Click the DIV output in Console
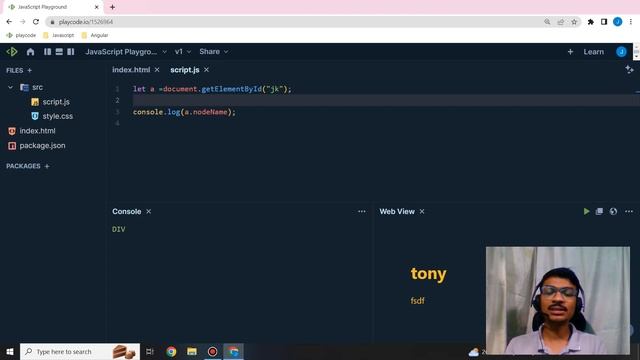640x360 pixels. pos(119,229)
